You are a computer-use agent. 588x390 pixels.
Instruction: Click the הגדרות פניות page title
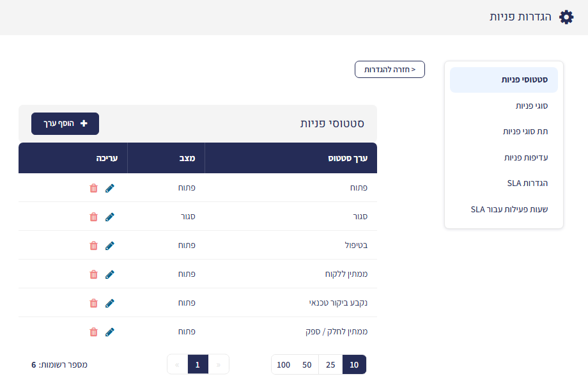[x=520, y=17]
